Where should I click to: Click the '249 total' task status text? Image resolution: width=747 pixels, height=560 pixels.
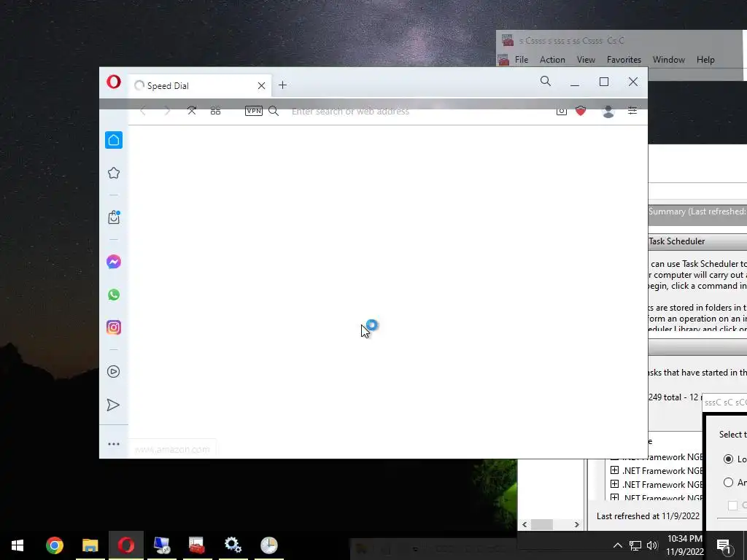tap(665, 397)
